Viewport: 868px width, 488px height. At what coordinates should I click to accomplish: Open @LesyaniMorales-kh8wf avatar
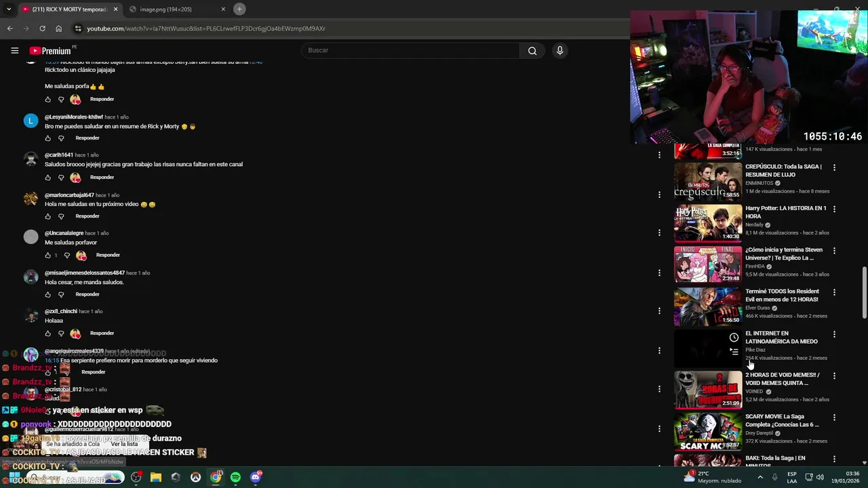pyautogui.click(x=31, y=121)
